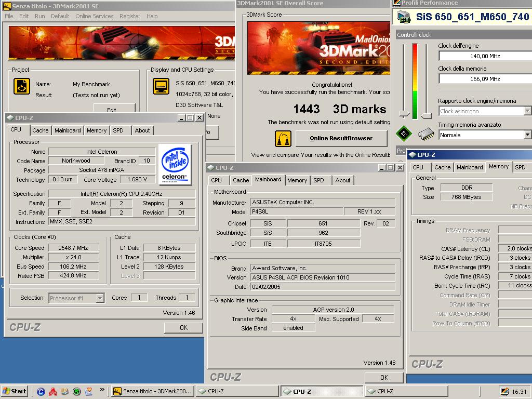This screenshot has height=399, width=532.
Task: Click the left CPU-Z window title icon
Action: click(10, 118)
